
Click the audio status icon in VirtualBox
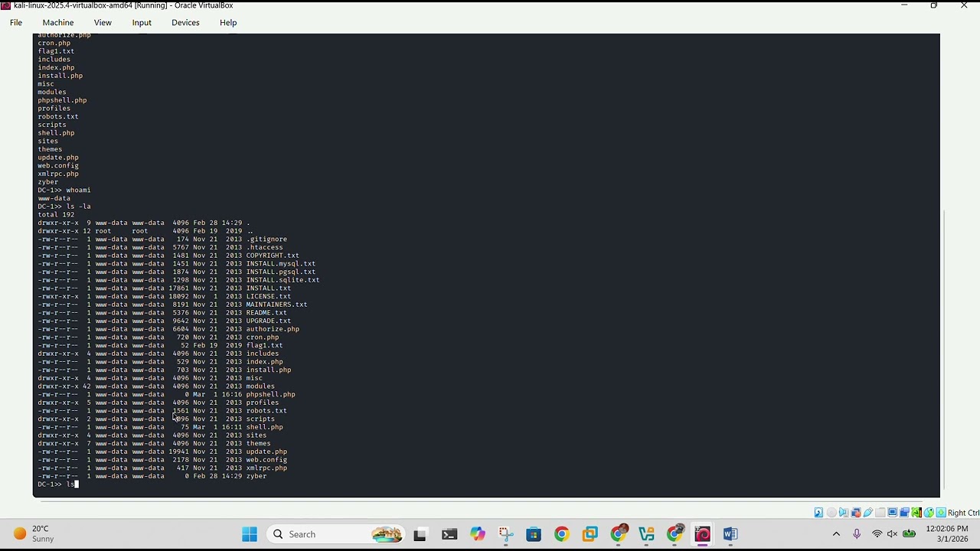(x=844, y=513)
